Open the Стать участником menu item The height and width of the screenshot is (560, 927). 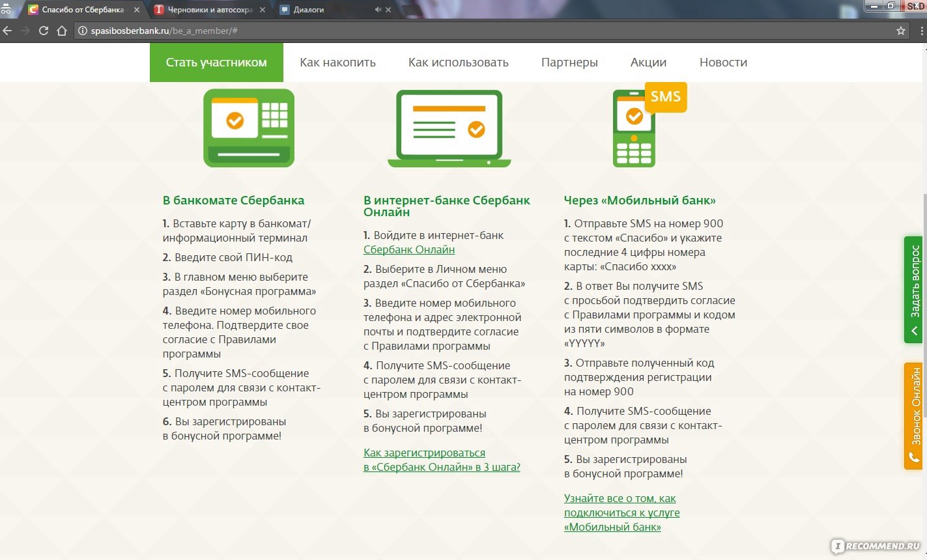click(x=216, y=63)
